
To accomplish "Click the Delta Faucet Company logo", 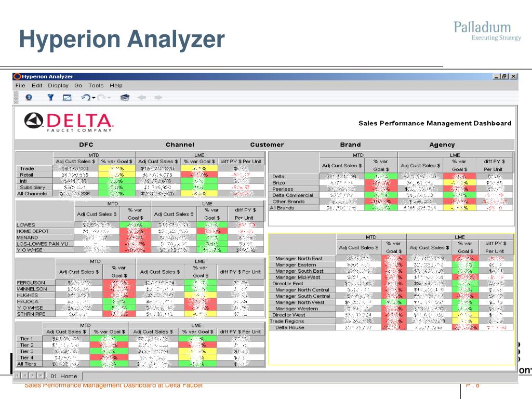I will point(69,122).
